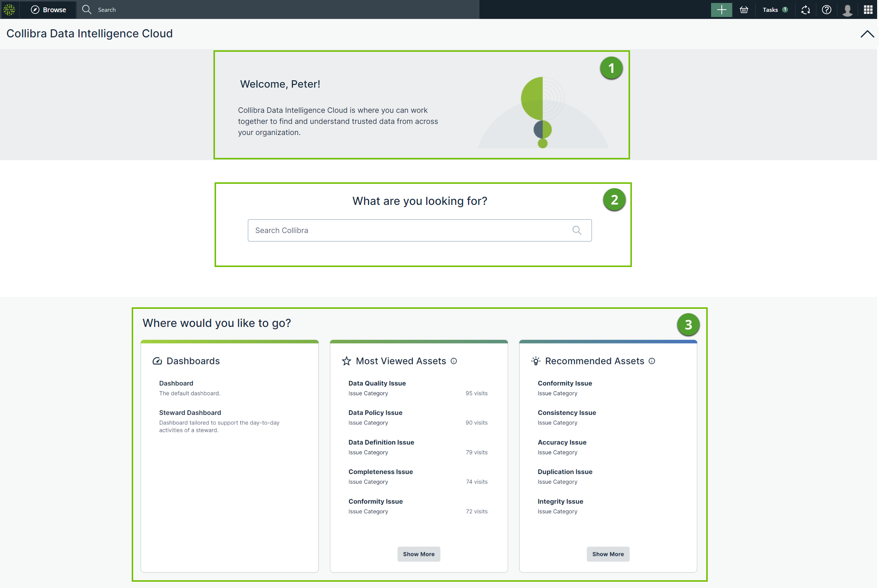Open the shopping basket icon
This screenshot has height=588, width=879.
[744, 10]
